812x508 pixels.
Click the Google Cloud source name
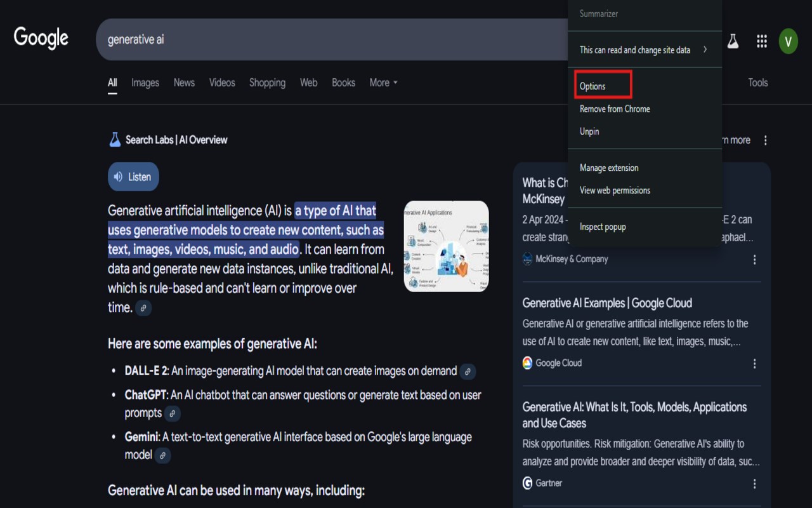tap(558, 363)
